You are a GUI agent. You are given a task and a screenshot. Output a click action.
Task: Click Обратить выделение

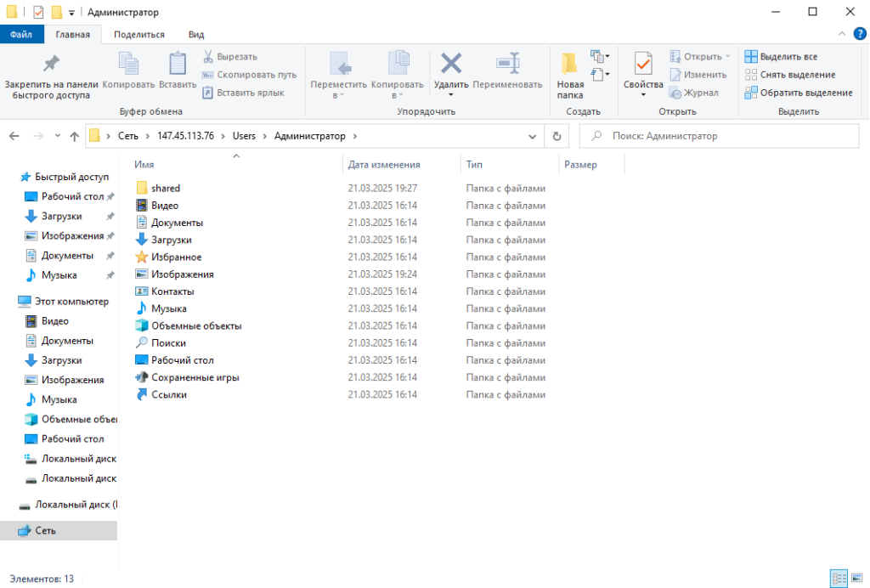coord(799,93)
